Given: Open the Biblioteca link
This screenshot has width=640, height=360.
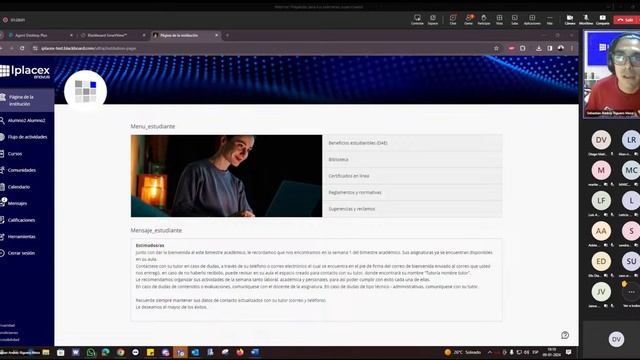Looking at the screenshot, I should pos(413,160).
